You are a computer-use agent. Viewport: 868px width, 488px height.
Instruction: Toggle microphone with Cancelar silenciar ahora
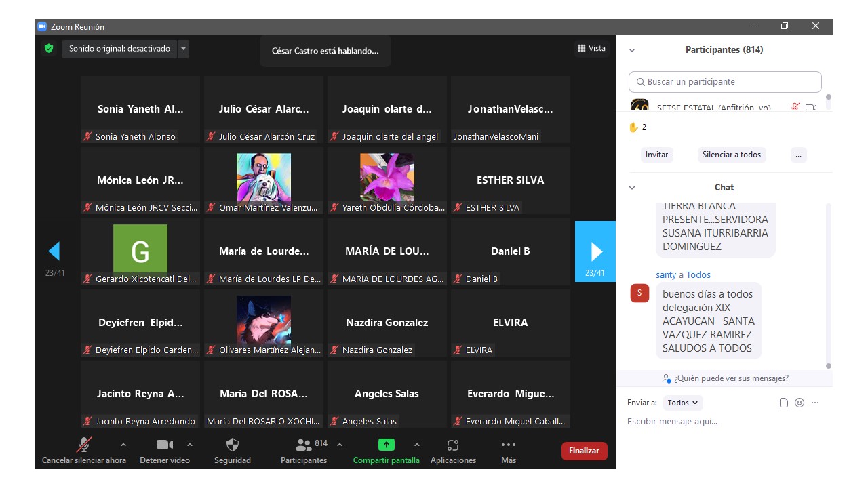click(84, 445)
